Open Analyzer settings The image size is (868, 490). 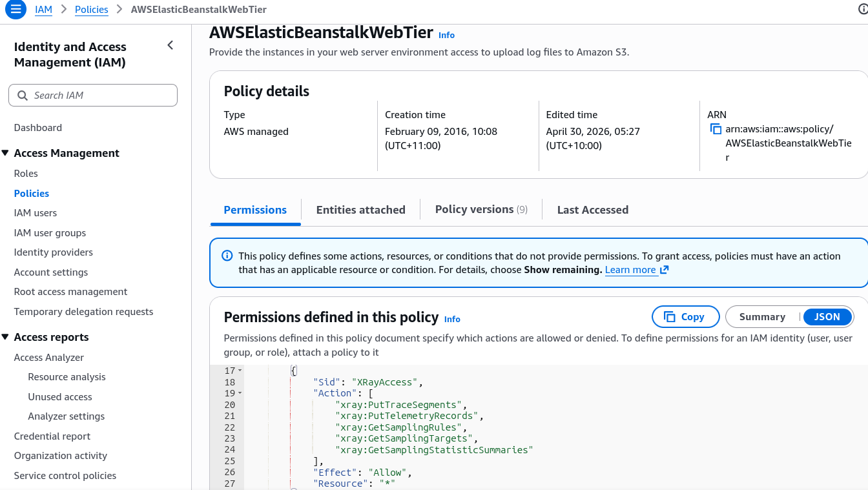[x=67, y=416]
